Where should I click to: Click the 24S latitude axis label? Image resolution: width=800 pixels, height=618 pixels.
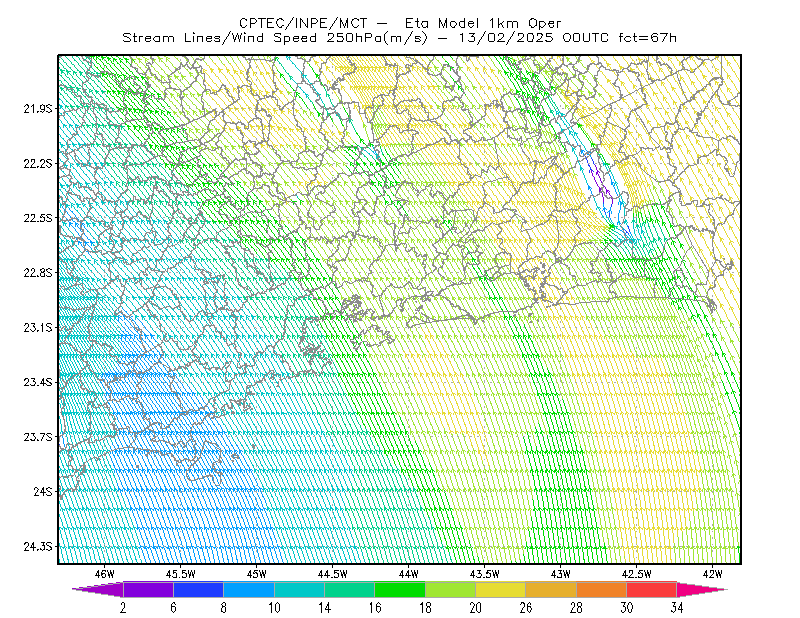coord(43,491)
